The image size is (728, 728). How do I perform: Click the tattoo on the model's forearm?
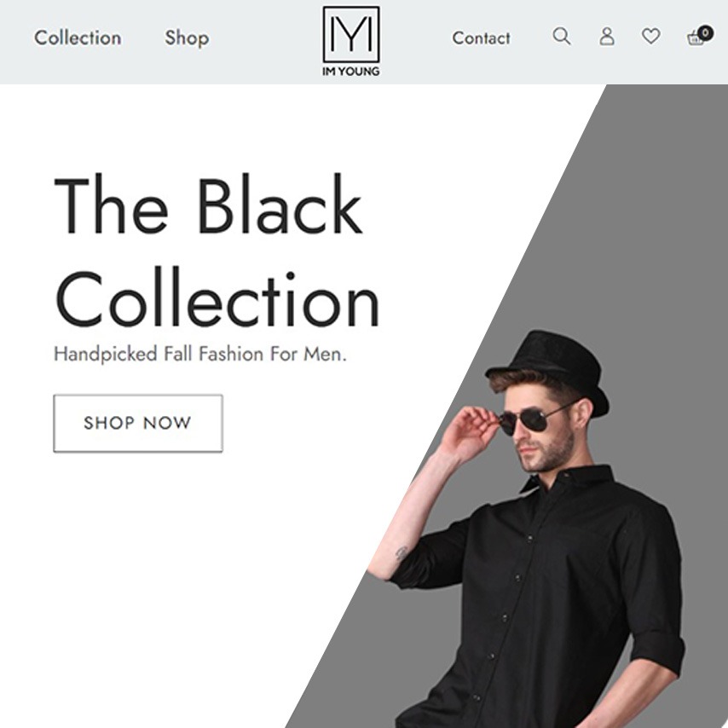click(402, 552)
